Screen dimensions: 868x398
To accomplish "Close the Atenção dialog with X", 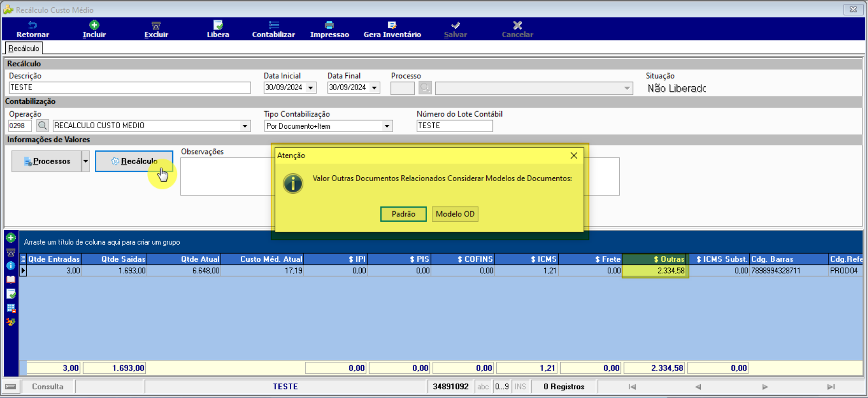I will 574,155.
